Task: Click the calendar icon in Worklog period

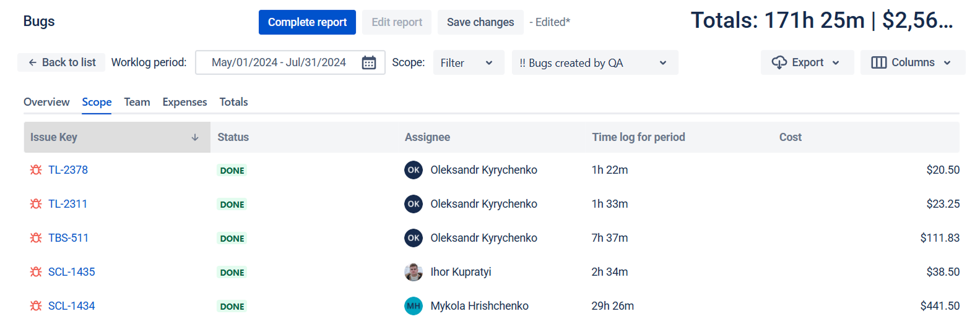Action: coord(369,62)
